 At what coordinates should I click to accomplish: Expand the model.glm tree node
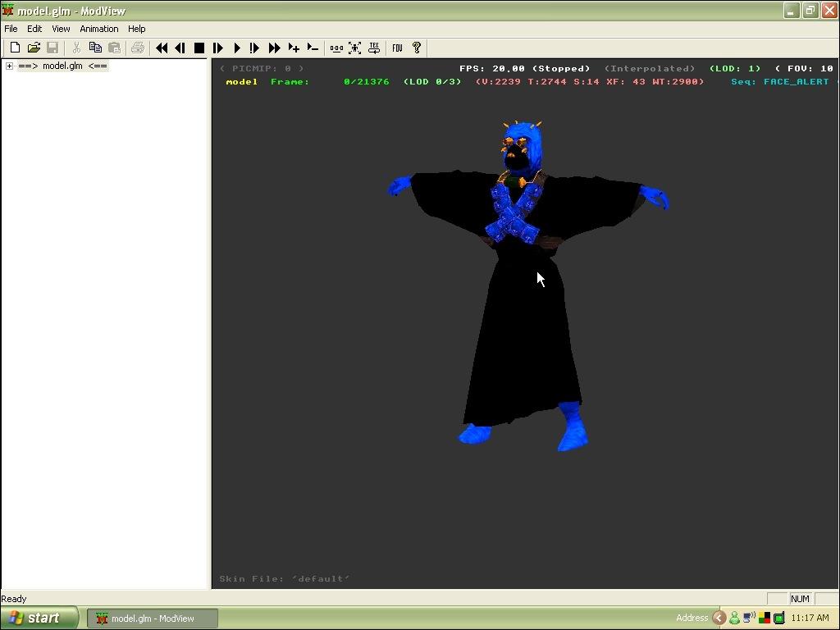[x=9, y=66]
